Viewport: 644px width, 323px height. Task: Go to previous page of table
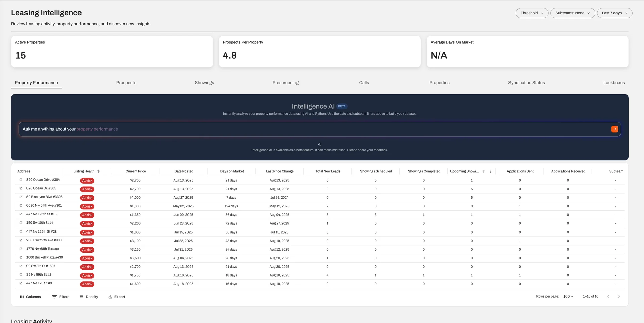coord(608,296)
